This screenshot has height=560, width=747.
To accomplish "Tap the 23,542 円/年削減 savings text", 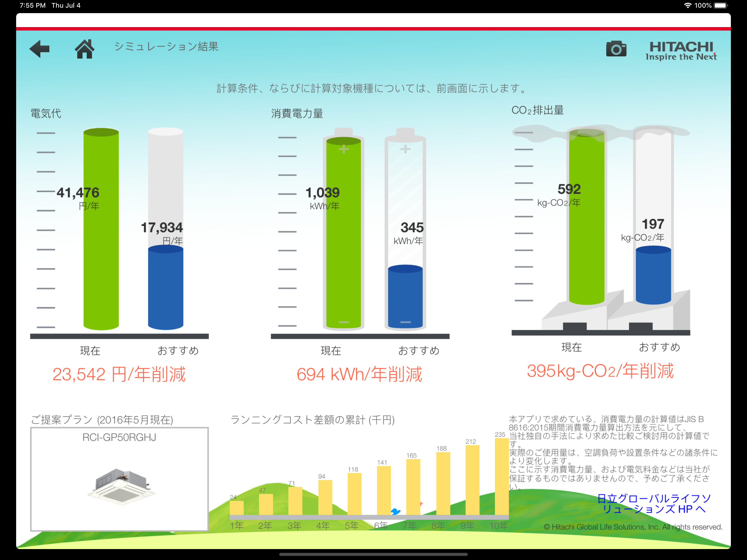I will pyautogui.click(x=119, y=374).
